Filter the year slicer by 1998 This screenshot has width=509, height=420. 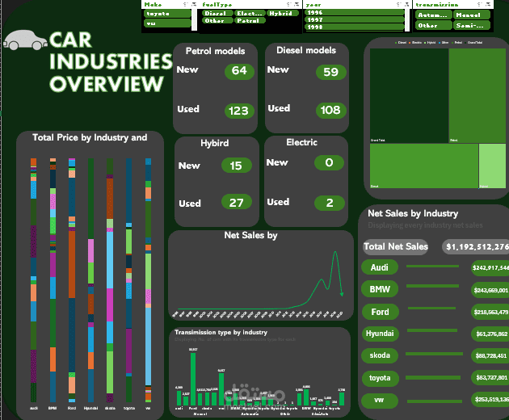click(x=355, y=27)
